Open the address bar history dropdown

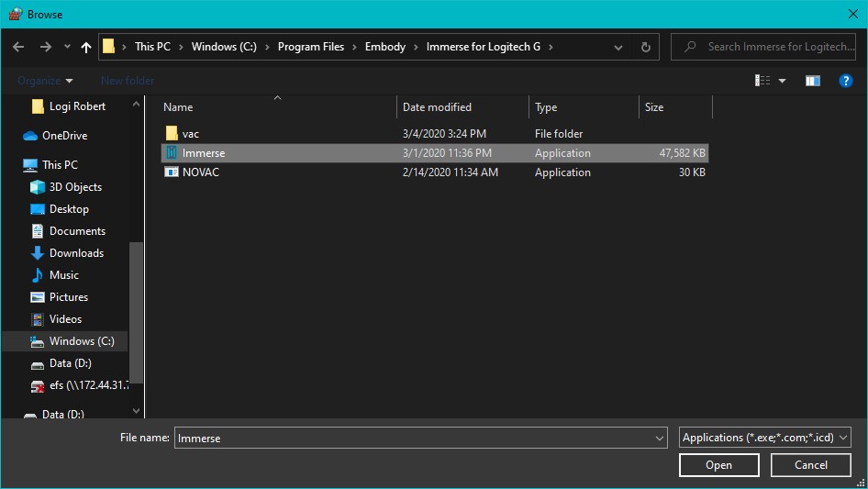click(618, 47)
